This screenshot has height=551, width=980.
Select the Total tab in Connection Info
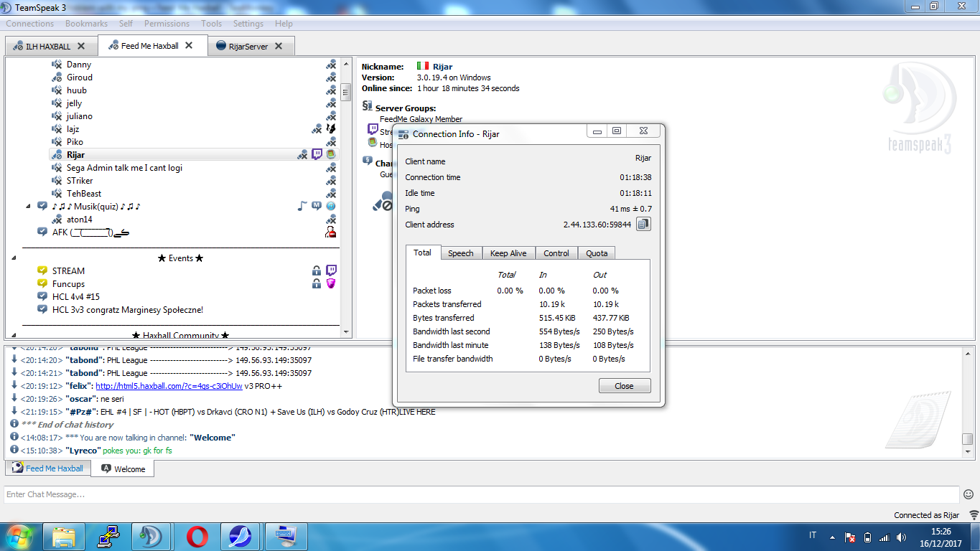[x=423, y=253]
